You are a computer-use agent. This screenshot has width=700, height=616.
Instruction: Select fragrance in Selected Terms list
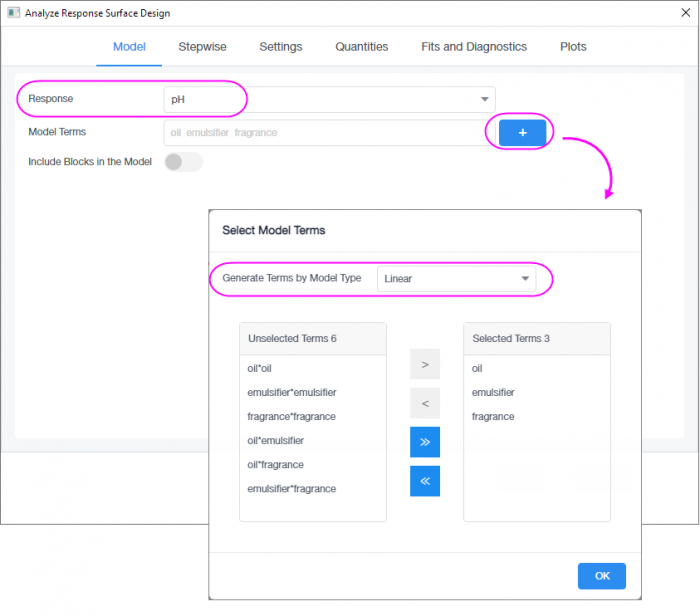click(493, 416)
